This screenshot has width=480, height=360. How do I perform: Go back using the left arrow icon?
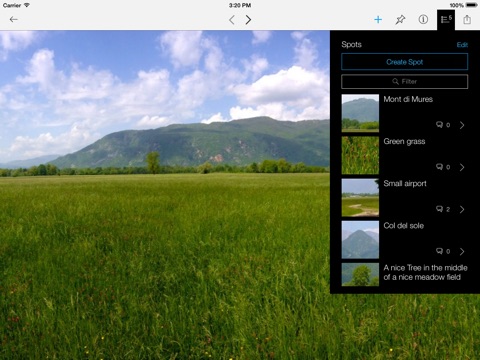(13, 20)
